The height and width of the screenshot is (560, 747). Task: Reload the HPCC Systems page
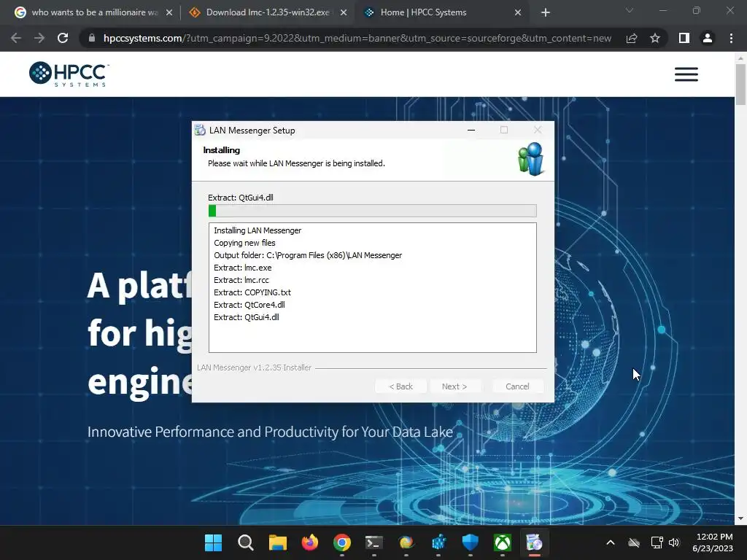[63, 38]
